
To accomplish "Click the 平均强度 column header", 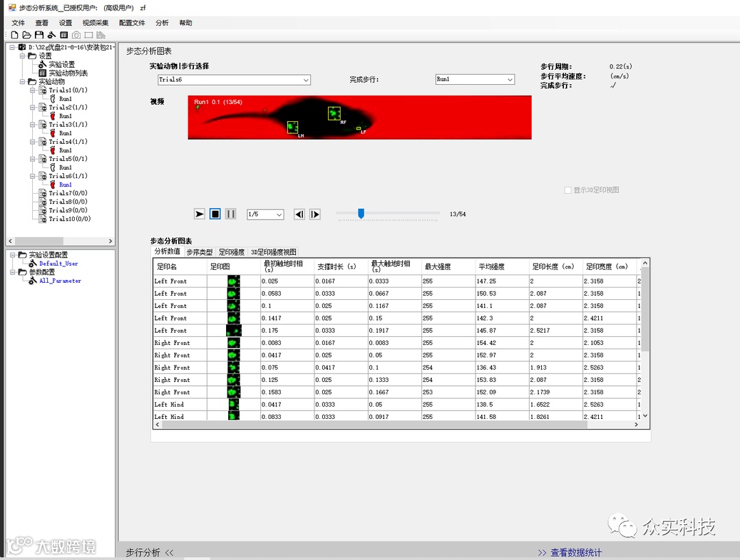I will tap(502, 266).
